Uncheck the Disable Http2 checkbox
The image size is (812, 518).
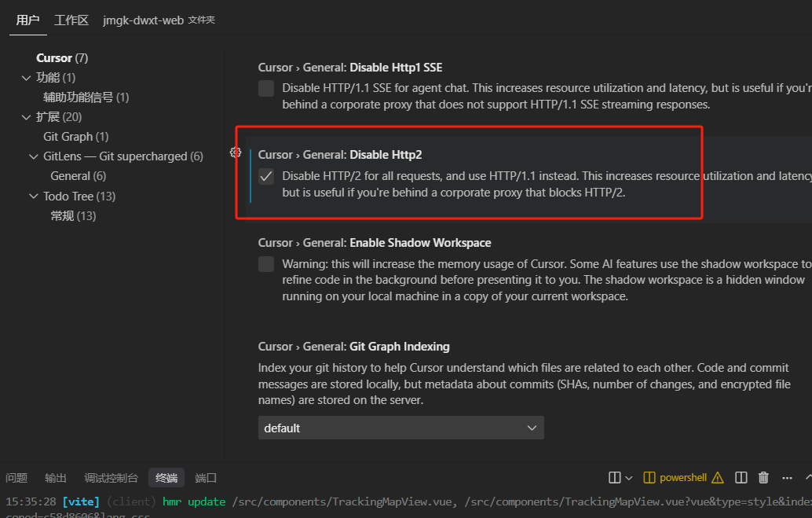266,176
